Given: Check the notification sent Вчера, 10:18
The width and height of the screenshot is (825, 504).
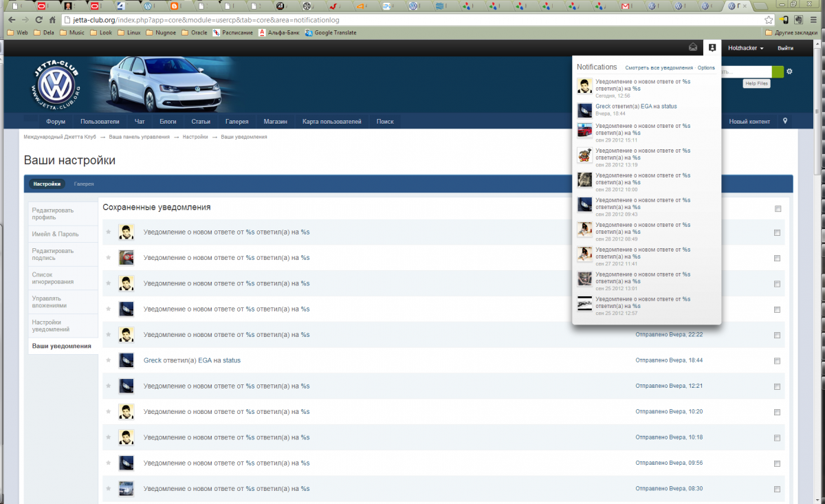Looking at the screenshot, I should (778, 438).
